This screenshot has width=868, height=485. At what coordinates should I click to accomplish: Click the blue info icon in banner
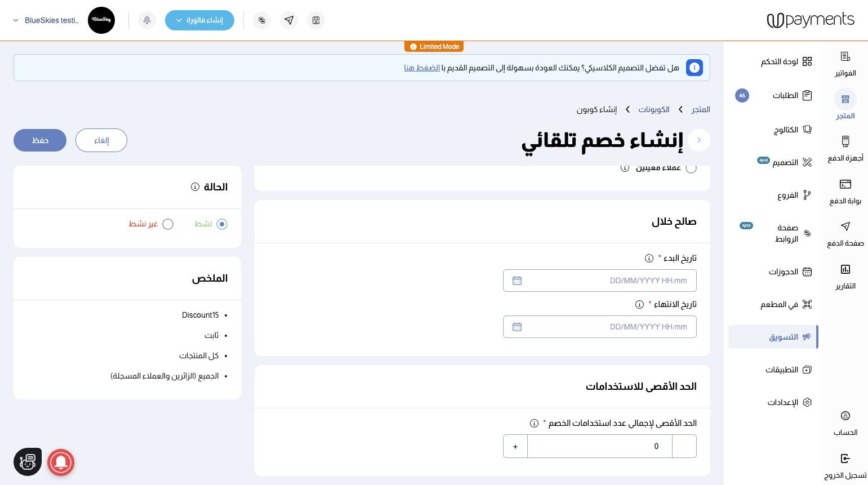tap(695, 68)
